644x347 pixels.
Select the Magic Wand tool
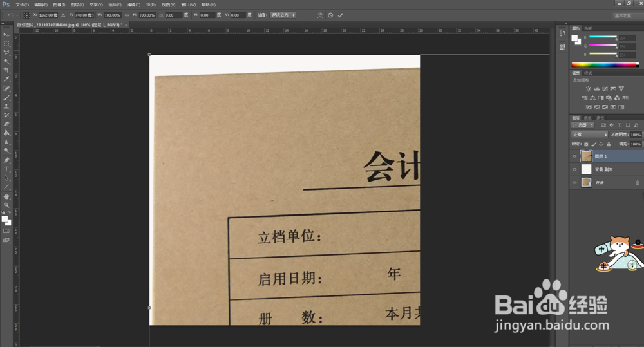pyautogui.click(x=6, y=62)
